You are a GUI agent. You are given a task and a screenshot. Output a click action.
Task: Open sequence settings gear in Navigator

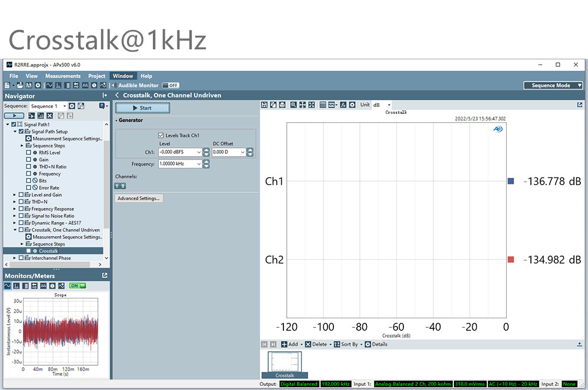click(72, 106)
